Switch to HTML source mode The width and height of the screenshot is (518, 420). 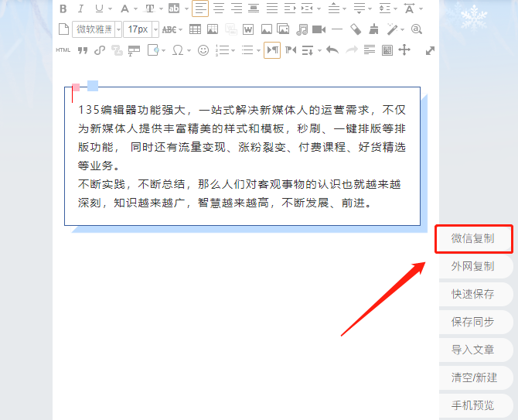[x=63, y=50]
